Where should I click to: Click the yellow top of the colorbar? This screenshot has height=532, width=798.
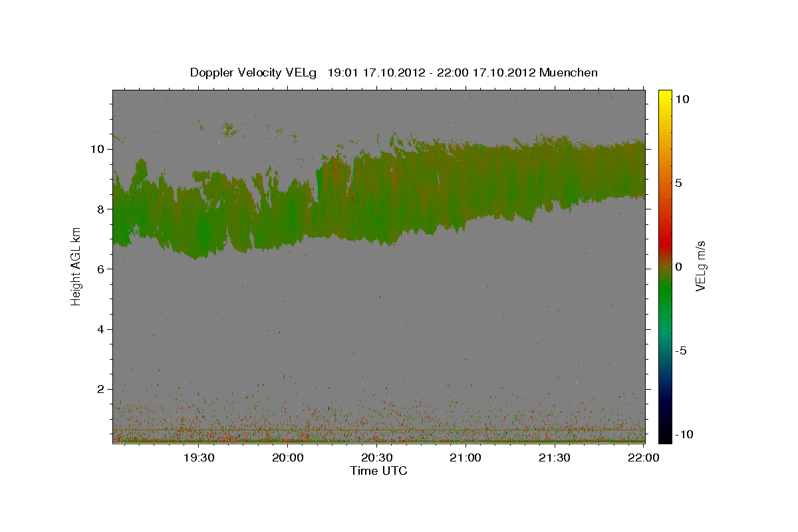664,96
